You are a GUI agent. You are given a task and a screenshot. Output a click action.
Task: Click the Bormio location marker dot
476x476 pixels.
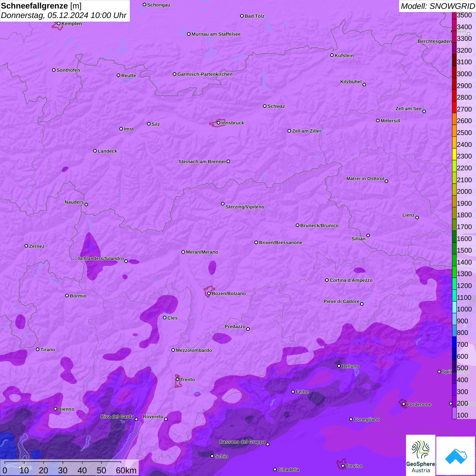coord(67,295)
